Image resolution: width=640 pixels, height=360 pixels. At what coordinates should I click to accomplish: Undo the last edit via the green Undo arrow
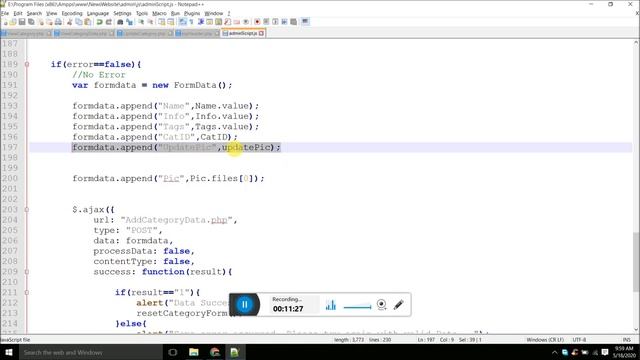pos(99,22)
